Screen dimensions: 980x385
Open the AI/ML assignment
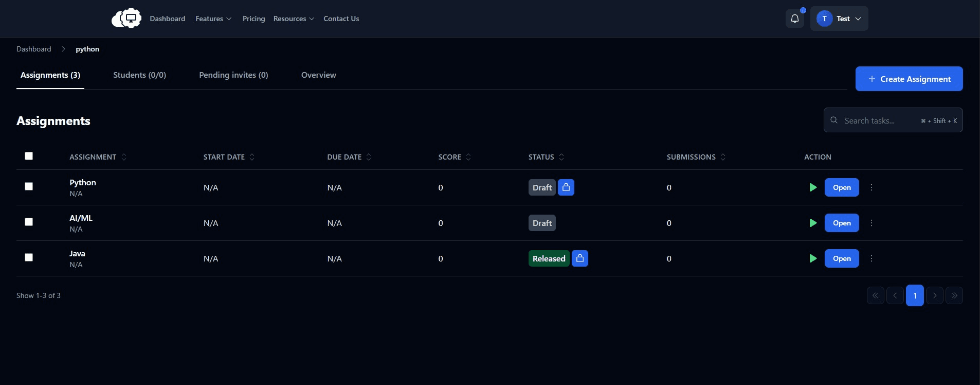coord(842,223)
